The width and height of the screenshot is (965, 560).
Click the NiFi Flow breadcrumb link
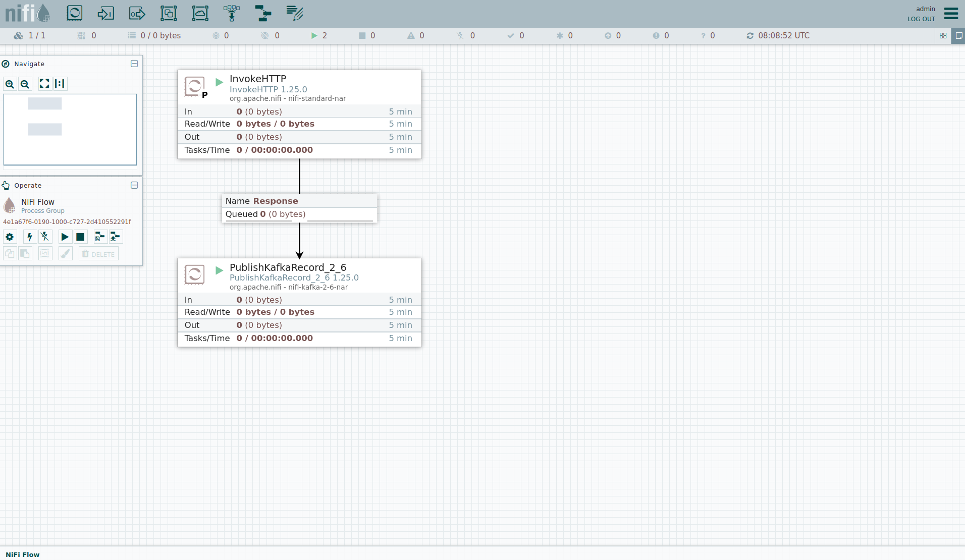(x=23, y=554)
